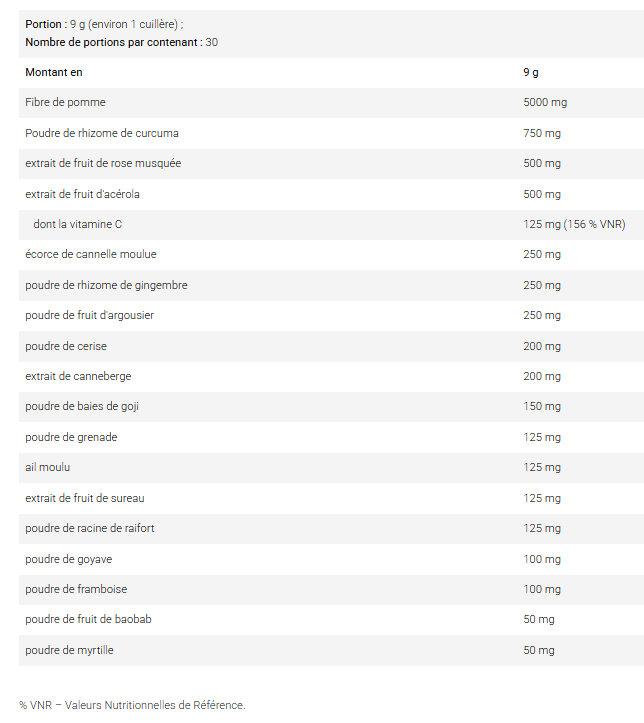Click the "Montant en" header cell
Viewport: 644px width, 723px height.
(54, 72)
